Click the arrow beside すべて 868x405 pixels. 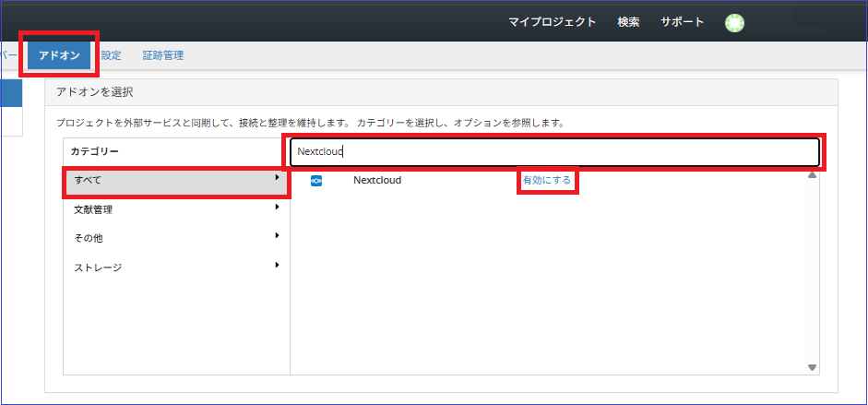[x=277, y=178]
